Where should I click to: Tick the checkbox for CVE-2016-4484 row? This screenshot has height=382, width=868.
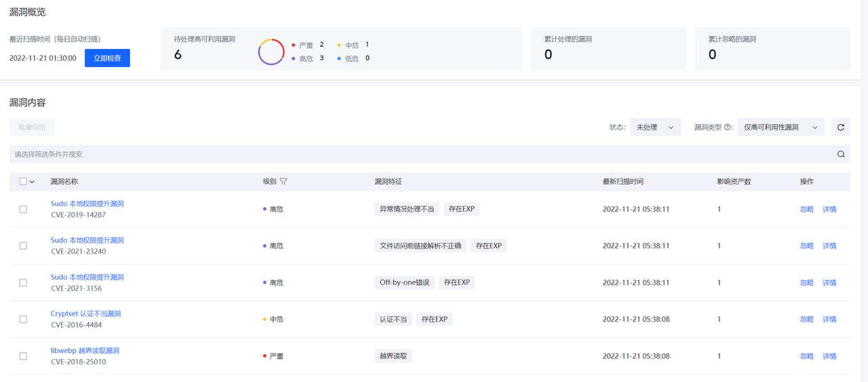(x=23, y=320)
